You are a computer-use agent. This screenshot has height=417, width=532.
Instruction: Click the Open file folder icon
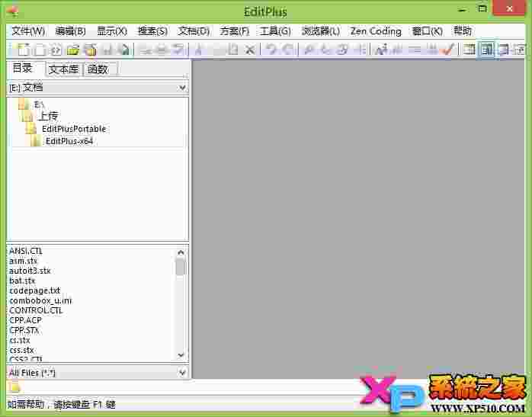pyautogui.click(x=72, y=50)
